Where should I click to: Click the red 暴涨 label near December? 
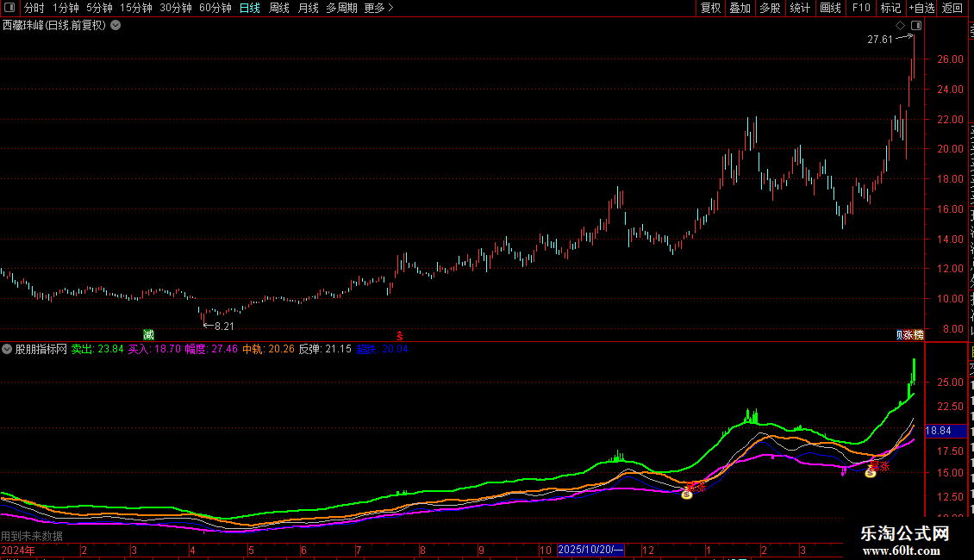coord(696,487)
